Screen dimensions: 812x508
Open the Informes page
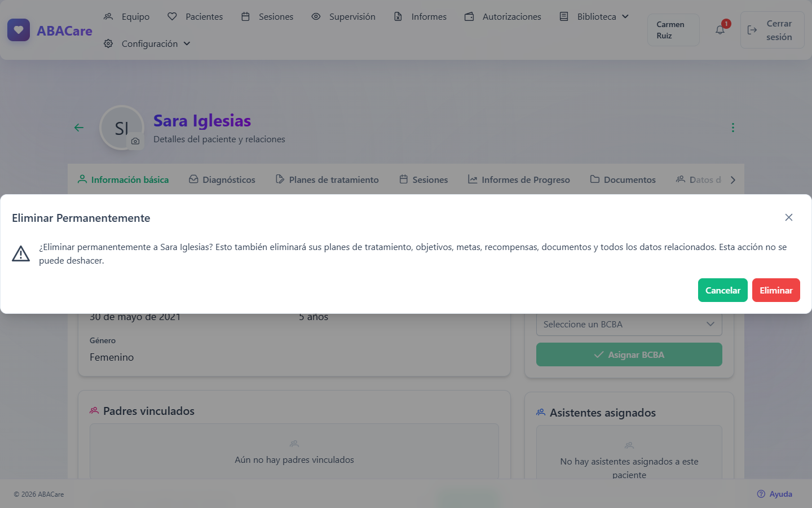click(420, 16)
